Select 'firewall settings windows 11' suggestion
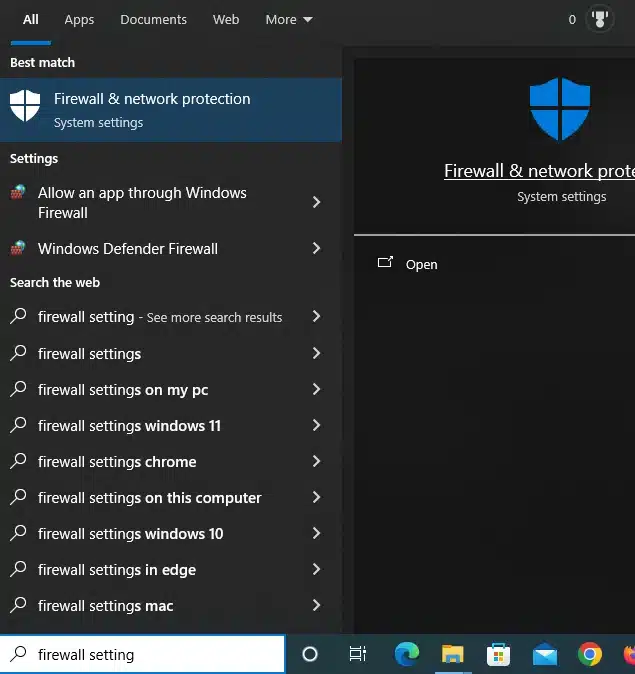Image resolution: width=635 pixels, height=674 pixels. (171, 426)
